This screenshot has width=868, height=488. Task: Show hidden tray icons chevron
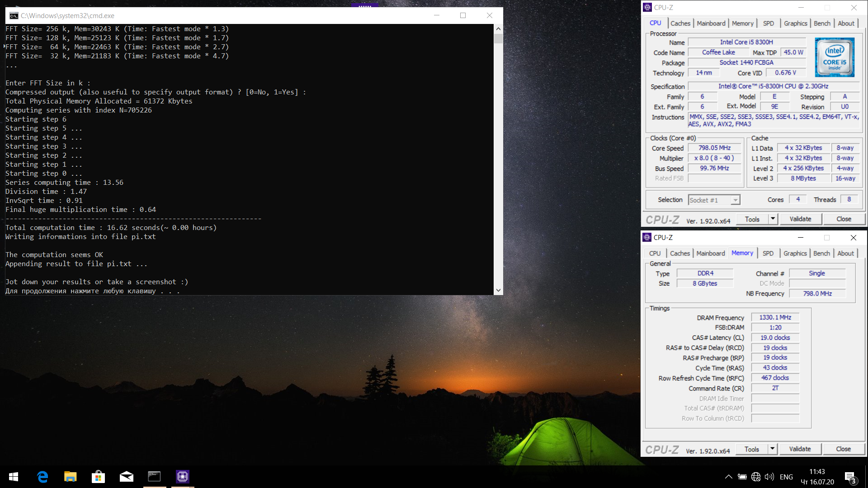point(728,477)
